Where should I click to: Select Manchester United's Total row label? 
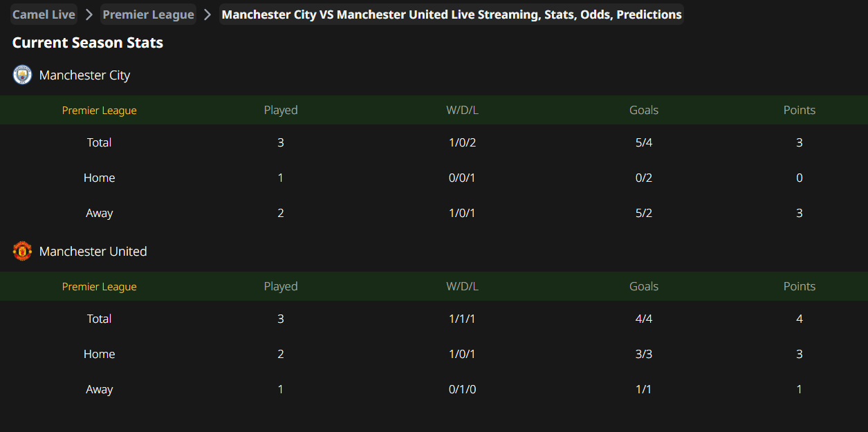[99, 319]
